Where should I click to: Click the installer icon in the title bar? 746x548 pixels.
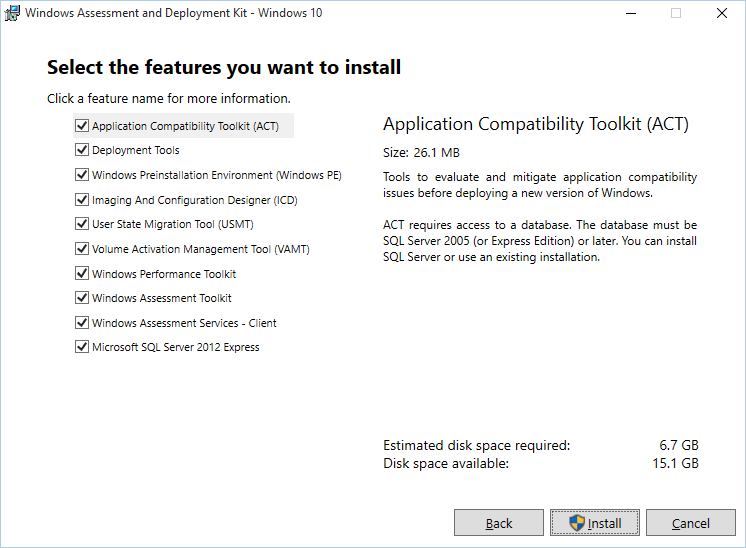(x=12, y=13)
